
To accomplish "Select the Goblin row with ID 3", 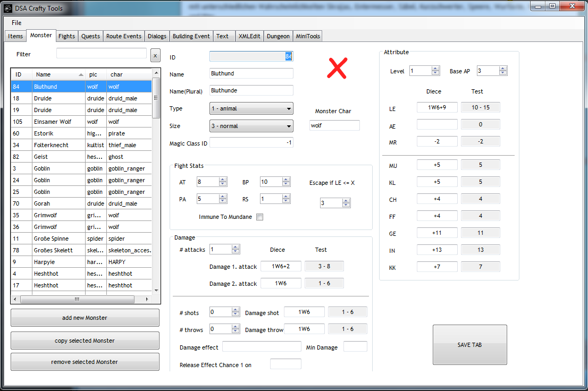I will coord(81,168).
